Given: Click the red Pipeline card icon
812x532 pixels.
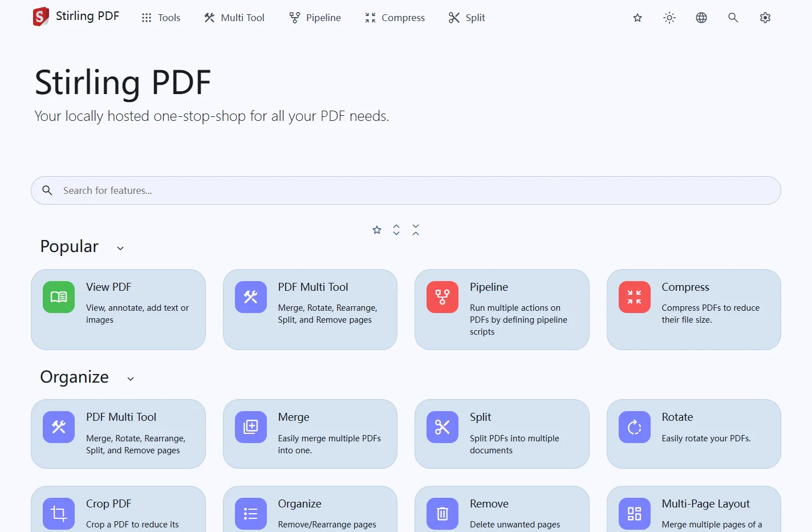Looking at the screenshot, I should click(442, 297).
